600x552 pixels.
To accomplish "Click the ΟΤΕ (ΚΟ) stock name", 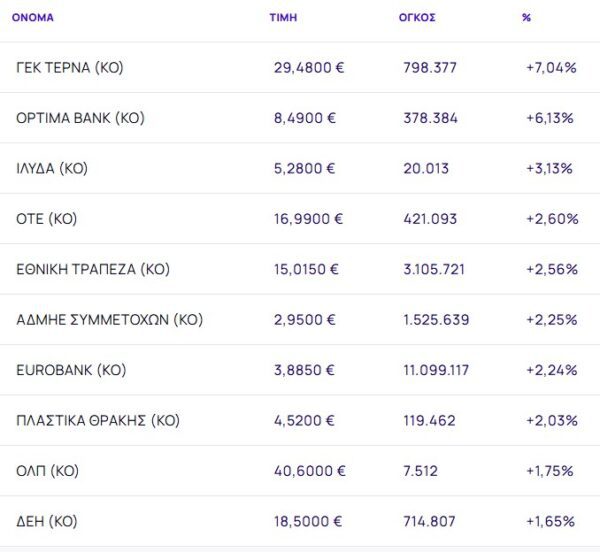I will point(47,219).
